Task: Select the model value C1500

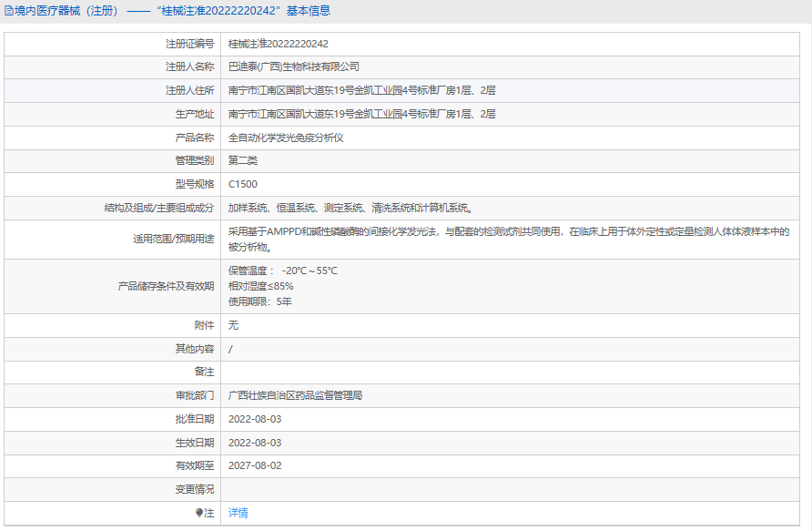Action: click(243, 184)
